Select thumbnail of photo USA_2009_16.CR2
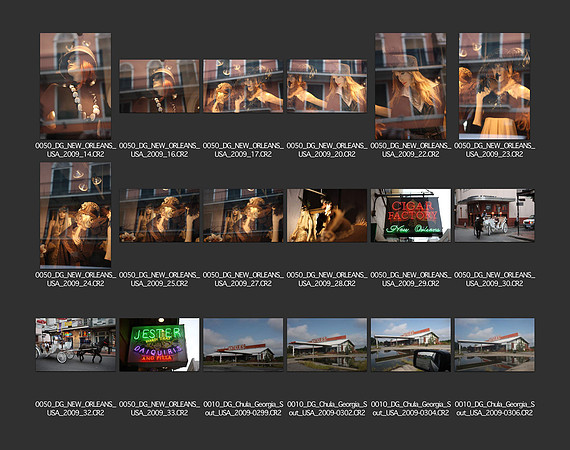This screenshot has height=450, width=570. (x=159, y=86)
